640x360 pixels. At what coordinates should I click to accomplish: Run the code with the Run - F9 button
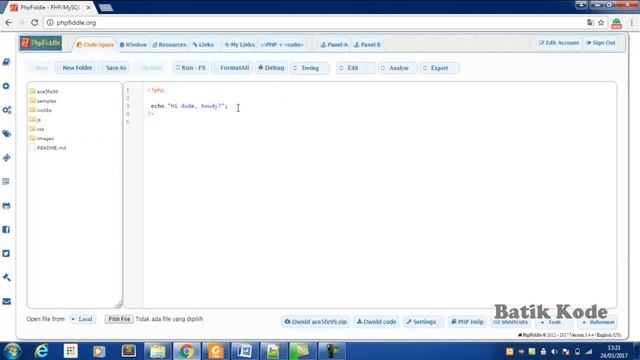click(x=191, y=68)
